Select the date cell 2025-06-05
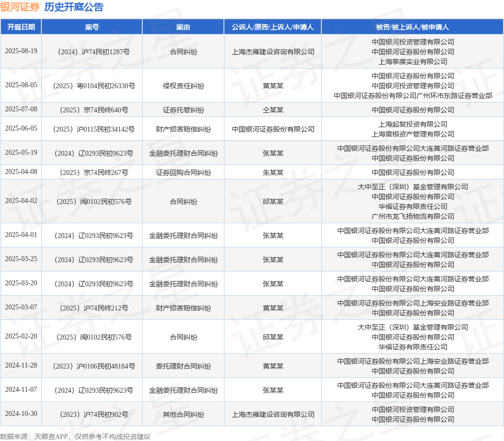Viewport: 504px width, 441px height. point(21,129)
